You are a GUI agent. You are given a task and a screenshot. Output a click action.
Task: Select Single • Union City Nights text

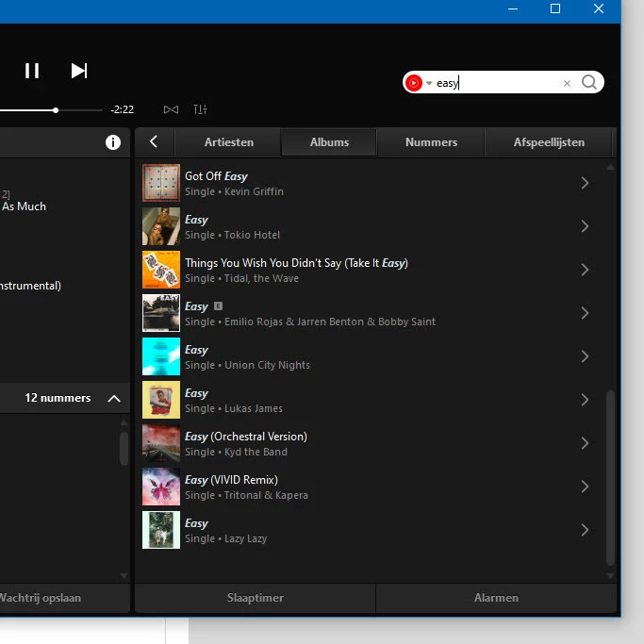pos(247,365)
